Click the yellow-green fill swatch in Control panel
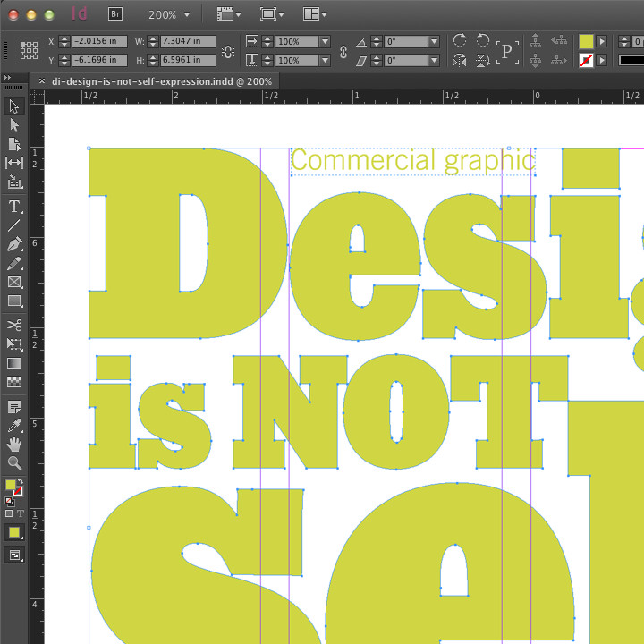 tap(586, 41)
